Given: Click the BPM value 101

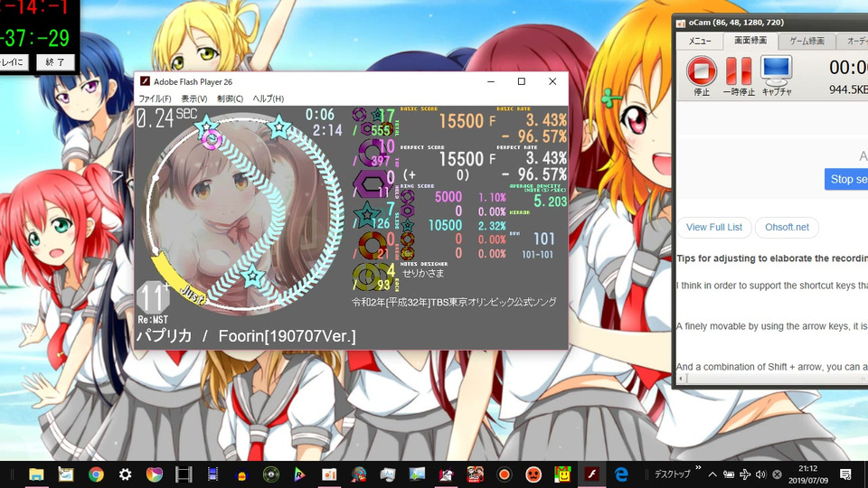Looking at the screenshot, I should point(543,239).
